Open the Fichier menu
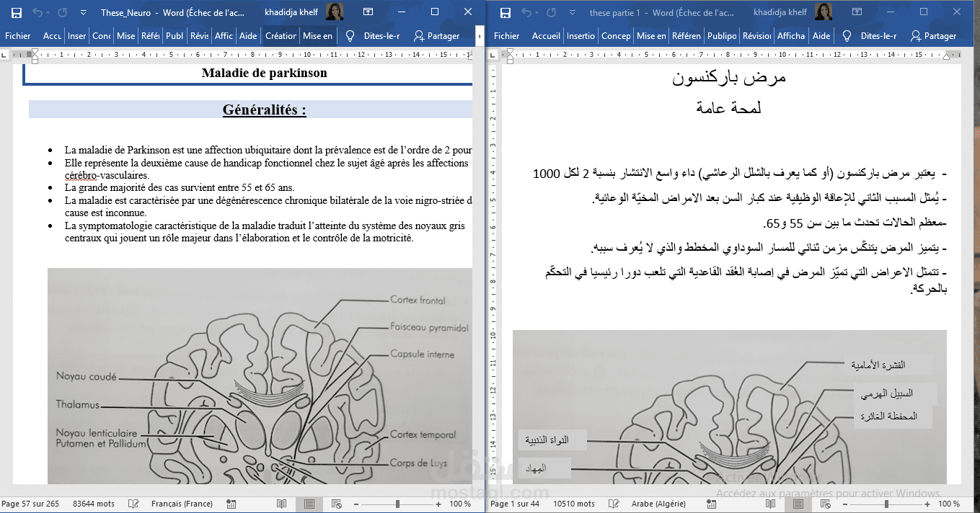This screenshot has width=980, height=513. [17, 36]
